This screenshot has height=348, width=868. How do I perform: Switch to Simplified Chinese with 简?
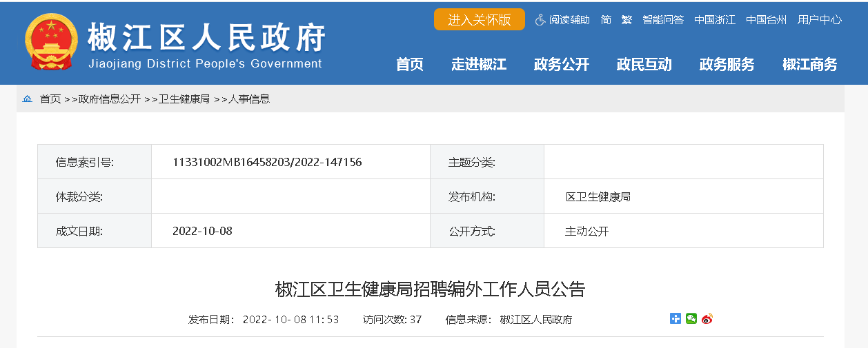(x=606, y=20)
